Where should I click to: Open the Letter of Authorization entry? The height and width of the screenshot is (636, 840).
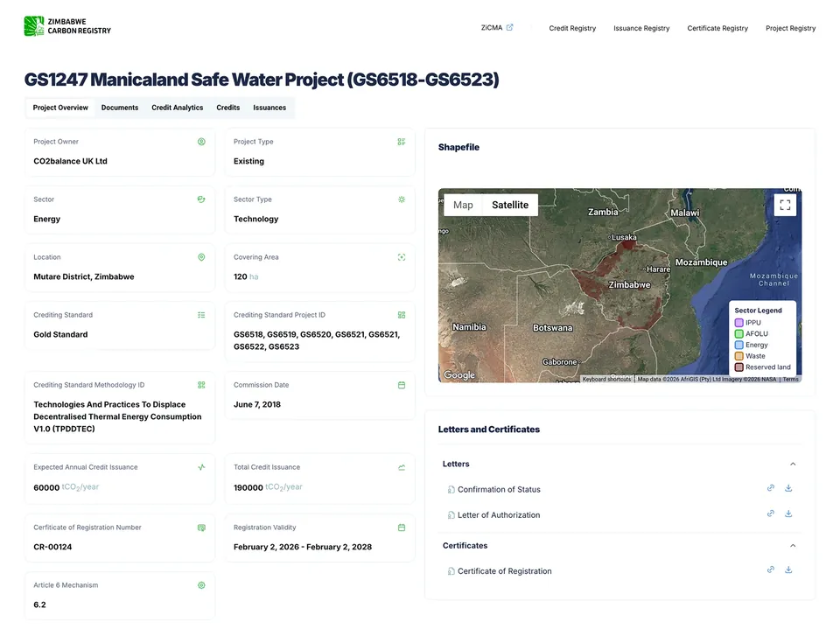coord(499,515)
